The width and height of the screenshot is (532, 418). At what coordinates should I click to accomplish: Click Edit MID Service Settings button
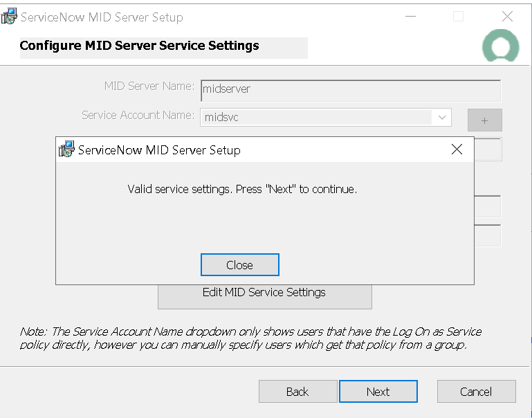point(264,293)
